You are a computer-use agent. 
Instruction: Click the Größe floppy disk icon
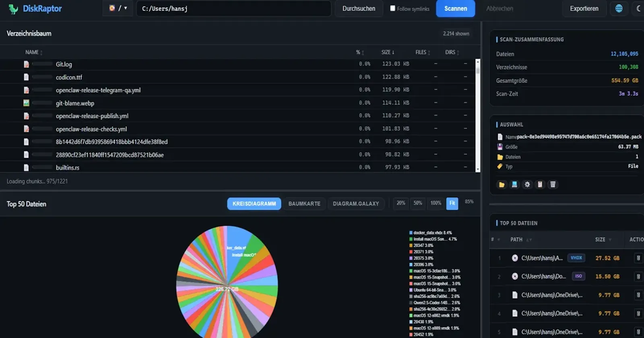click(x=500, y=147)
